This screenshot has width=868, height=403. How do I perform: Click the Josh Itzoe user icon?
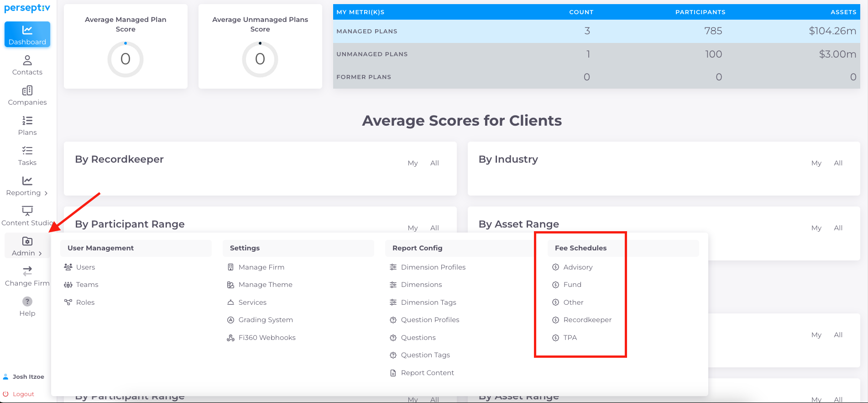(6, 377)
